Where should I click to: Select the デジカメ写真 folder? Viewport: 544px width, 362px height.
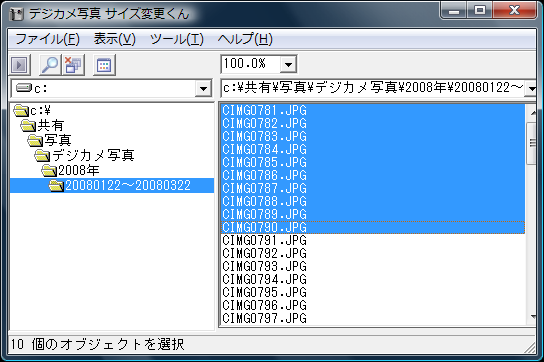pos(85,155)
